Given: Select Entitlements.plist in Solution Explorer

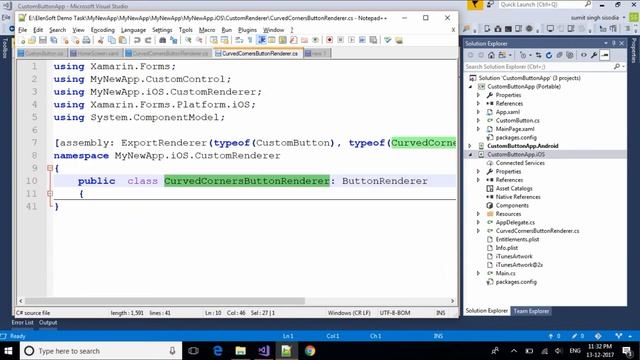Looking at the screenshot, I should [x=517, y=240].
